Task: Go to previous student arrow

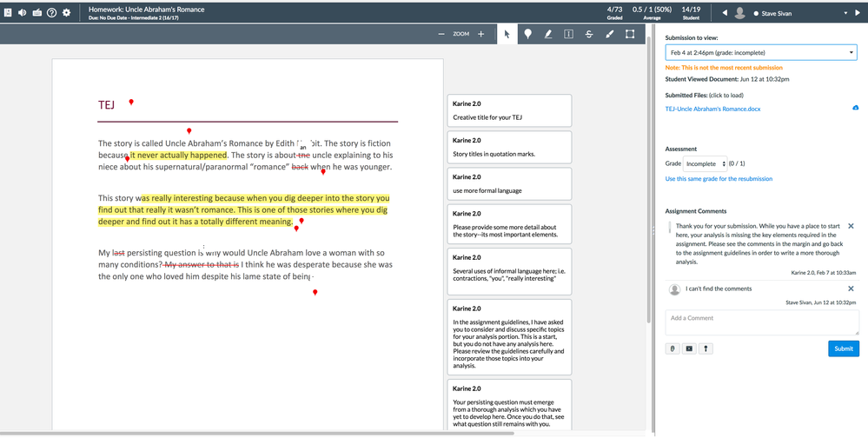Action: (725, 13)
